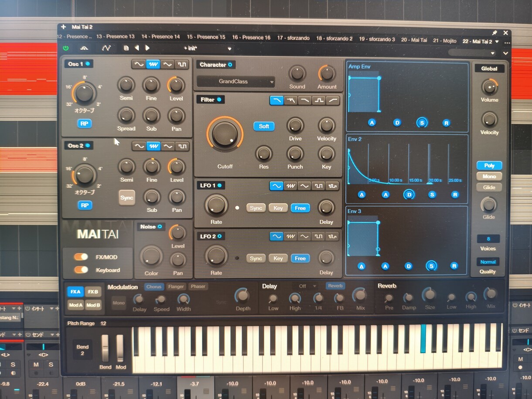Switch to 16 - Presence 16 tab
The image size is (532, 399).
[251, 38]
